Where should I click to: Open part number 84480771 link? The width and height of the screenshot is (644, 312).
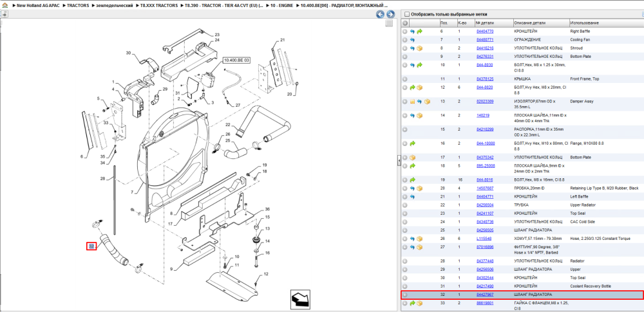[485, 40]
